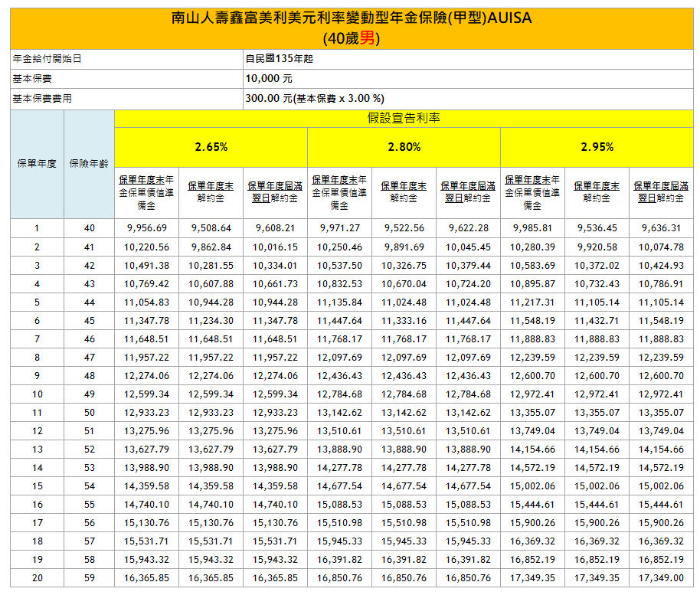The width and height of the screenshot is (700, 595).
Task: Select cell 10,424.93
Action: [661, 266]
